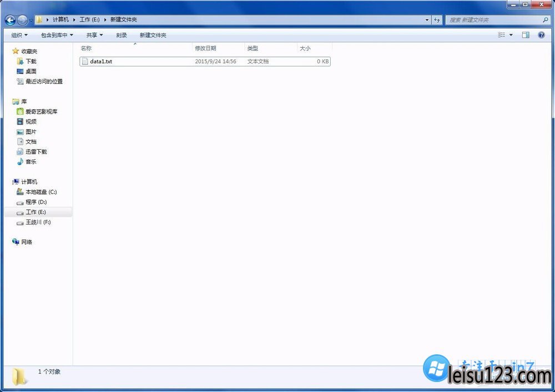Click the 爱奇艺影视库 green icon
Image resolution: width=555 pixels, height=392 pixels.
pos(20,111)
